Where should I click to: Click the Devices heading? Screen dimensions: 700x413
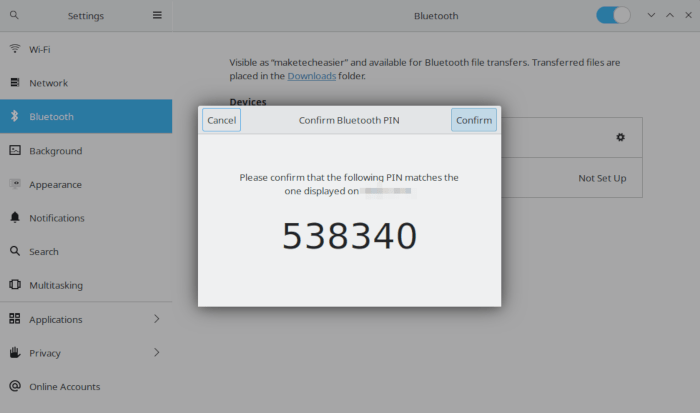[x=248, y=101]
